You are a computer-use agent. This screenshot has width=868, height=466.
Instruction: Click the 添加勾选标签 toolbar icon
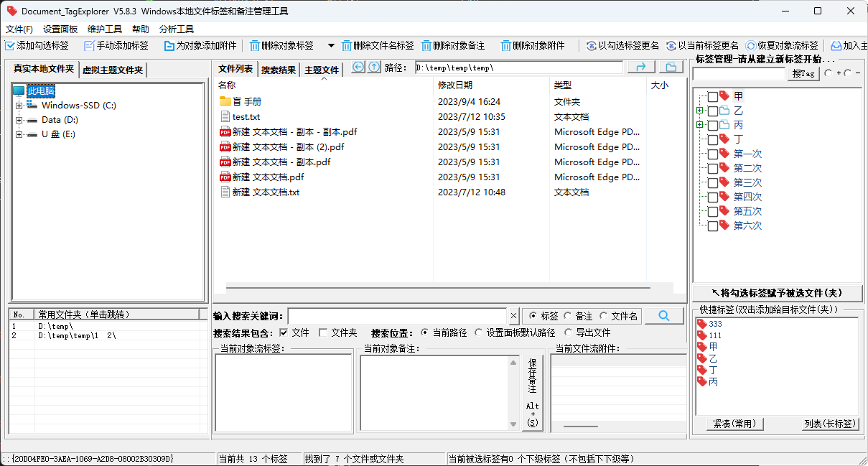click(x=10, y=46)
